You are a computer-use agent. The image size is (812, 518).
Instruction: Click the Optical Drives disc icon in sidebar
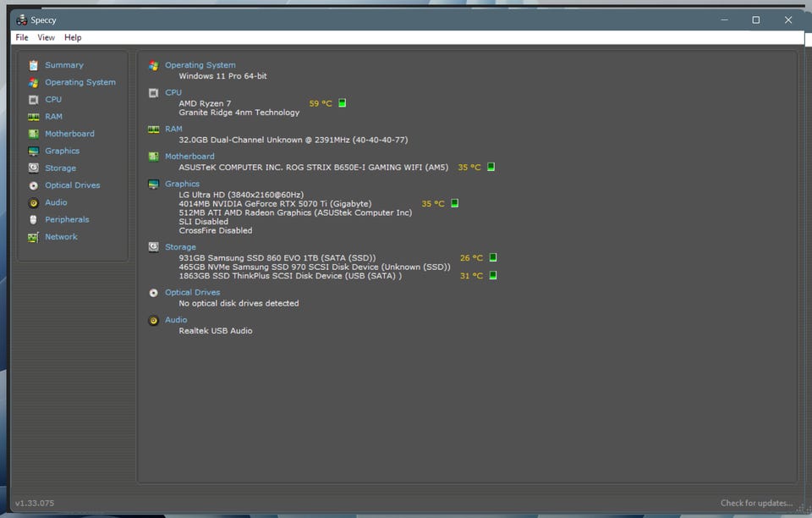pyautogui.click(x=34, y=185)
